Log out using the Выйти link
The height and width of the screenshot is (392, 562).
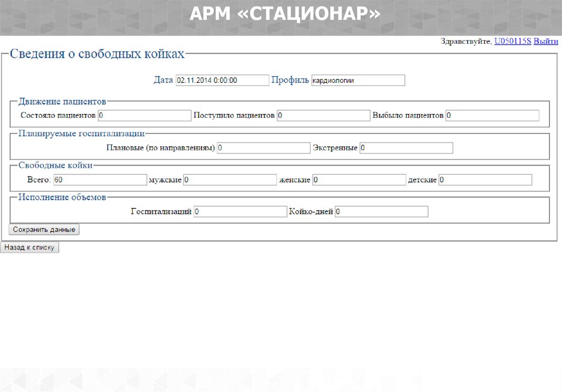tap(546, 41)
